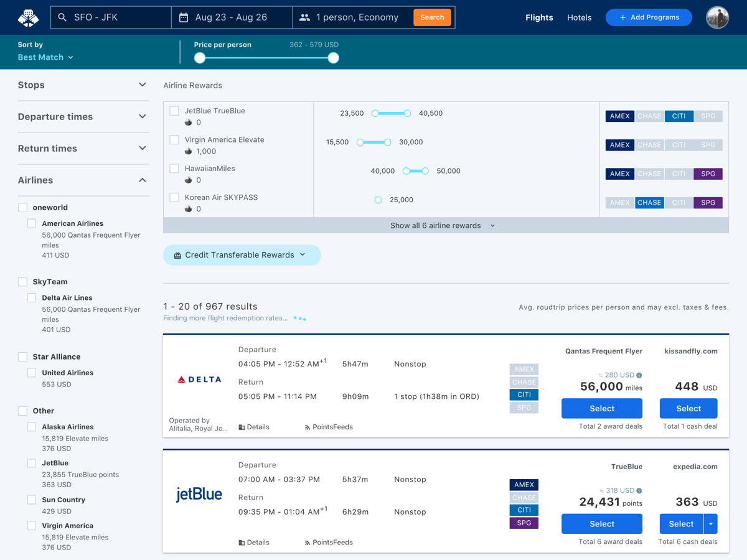Image resolution: width=747 pixels, height=560 pixels.
Task: Click the Add Programs button
Action: point(649,17)
